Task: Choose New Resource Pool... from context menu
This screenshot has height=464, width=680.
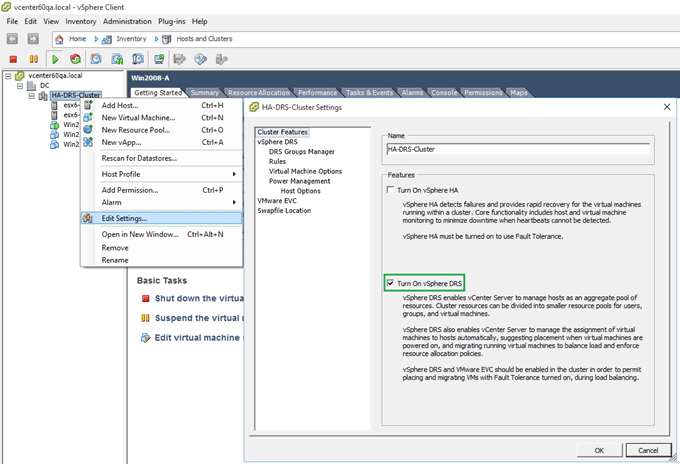Action: point(161,130)
